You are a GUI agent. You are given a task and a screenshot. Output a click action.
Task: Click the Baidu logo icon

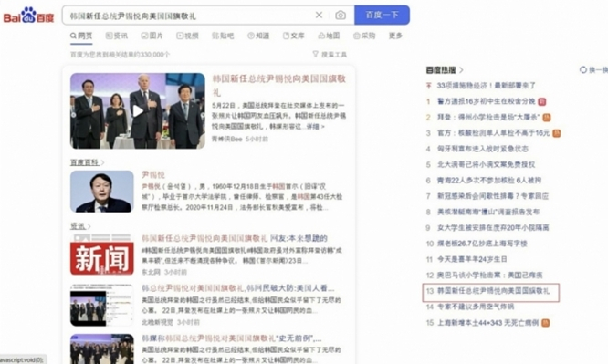pos(28,16)
